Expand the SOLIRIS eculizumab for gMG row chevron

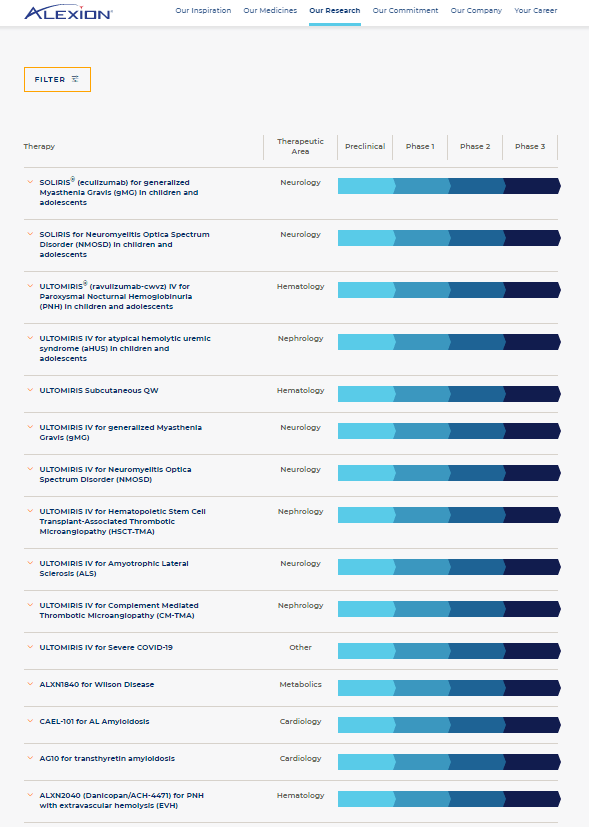click(29, 183)
